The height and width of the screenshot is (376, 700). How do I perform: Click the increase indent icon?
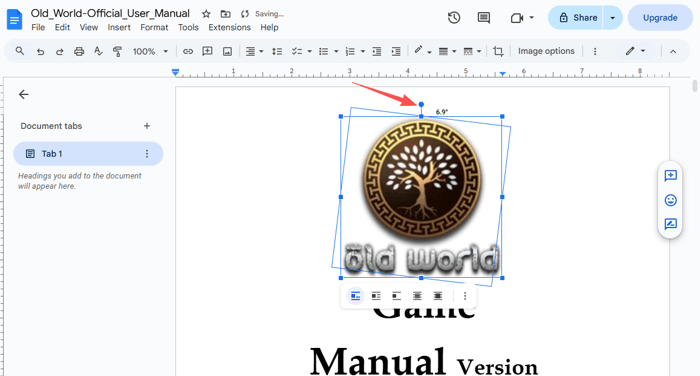[x=396, y=51]
